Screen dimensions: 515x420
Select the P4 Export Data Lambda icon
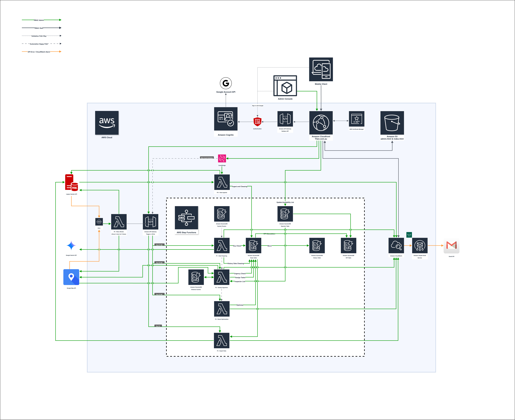pyautogui.click(x=222, y=341)
